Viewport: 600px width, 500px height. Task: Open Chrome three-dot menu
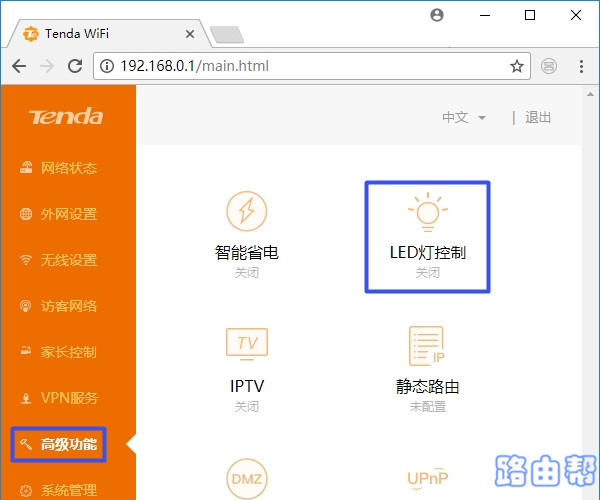[x=581, y=67]
